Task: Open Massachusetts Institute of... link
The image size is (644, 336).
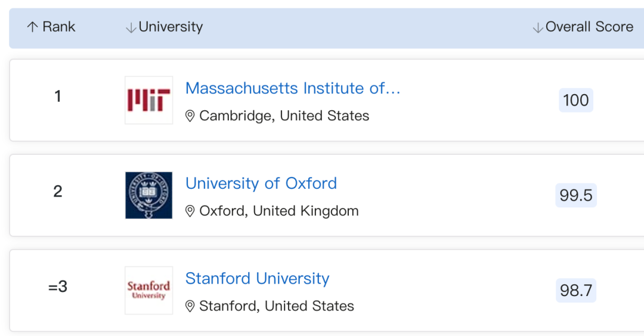Action: tap(293, 88)
